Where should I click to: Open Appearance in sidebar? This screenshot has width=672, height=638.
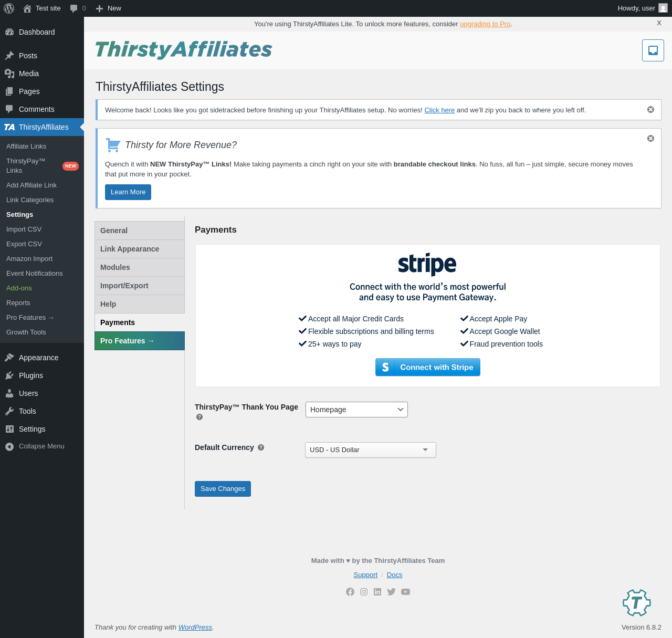pyautogui.click(x=42, y=358)
